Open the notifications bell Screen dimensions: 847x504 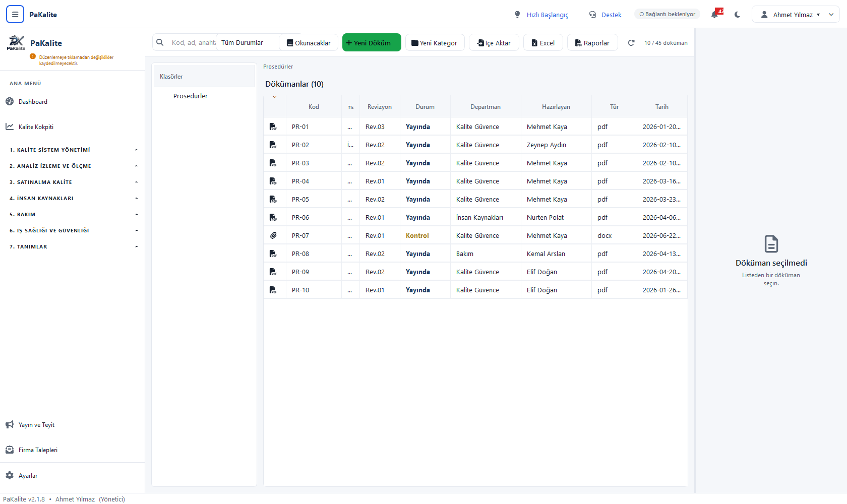point(715,15)
